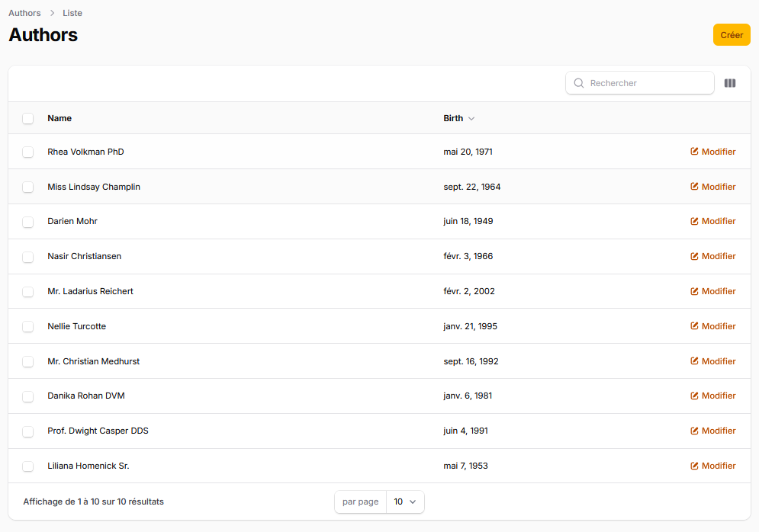This screenshot has height=532, width=759.
Task: Check the select-all checkbox in table header
Action: [x=28, y=118]
